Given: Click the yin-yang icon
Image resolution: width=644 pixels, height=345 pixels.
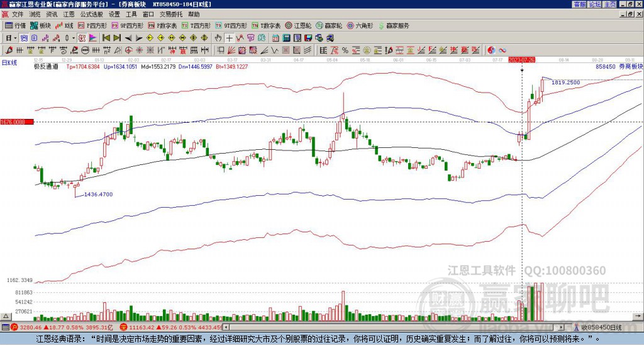Looking at the screenshot, I should [x=491, y=50].
